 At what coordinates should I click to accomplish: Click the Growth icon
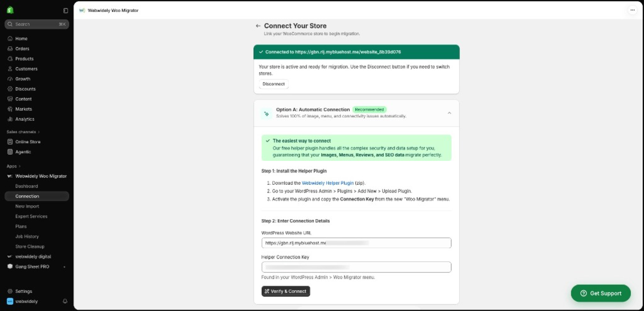tap(10, 79)
